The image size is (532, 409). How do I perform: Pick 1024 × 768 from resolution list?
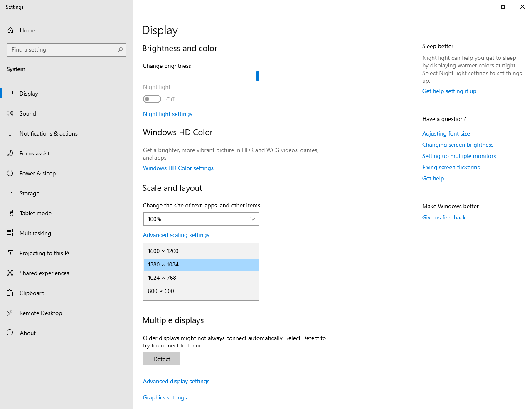point(201,278)
